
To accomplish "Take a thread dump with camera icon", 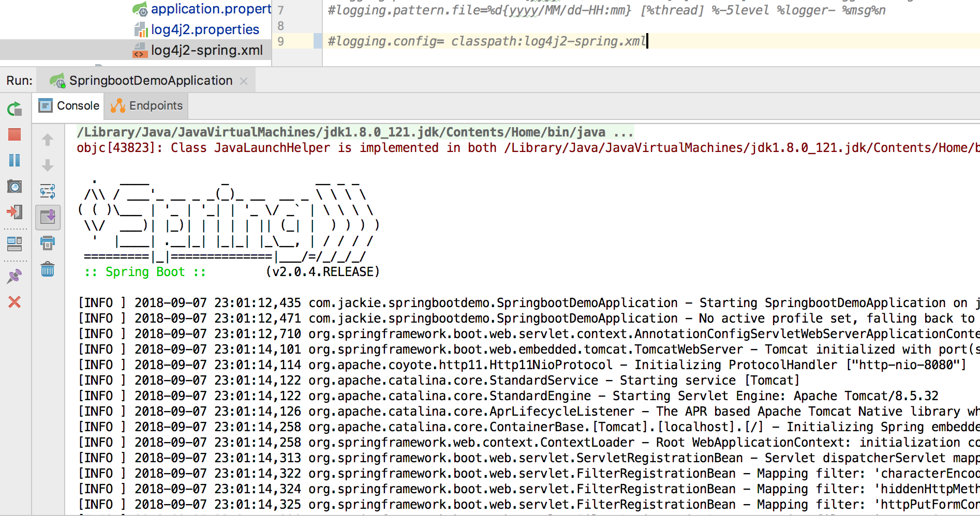I will (x=14, y=186).
